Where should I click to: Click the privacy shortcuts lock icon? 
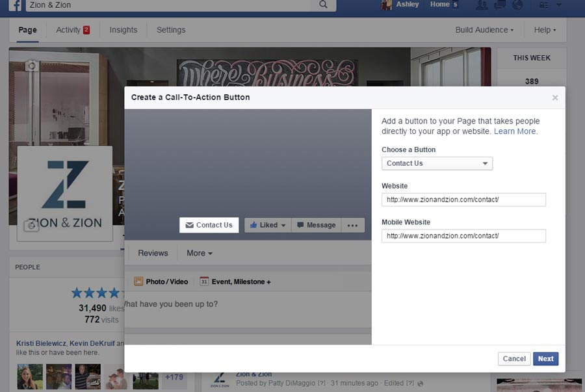544,5
